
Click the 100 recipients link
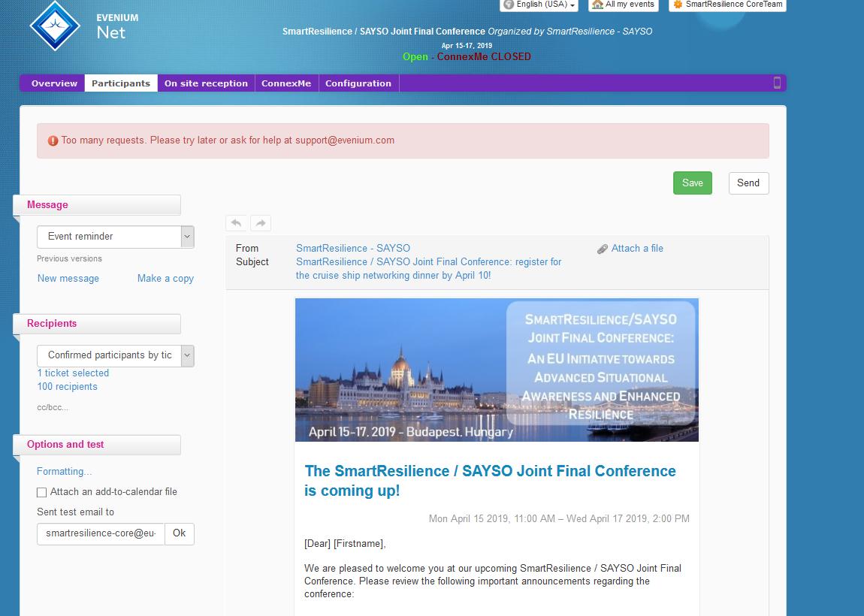click(x=67, y=387)
